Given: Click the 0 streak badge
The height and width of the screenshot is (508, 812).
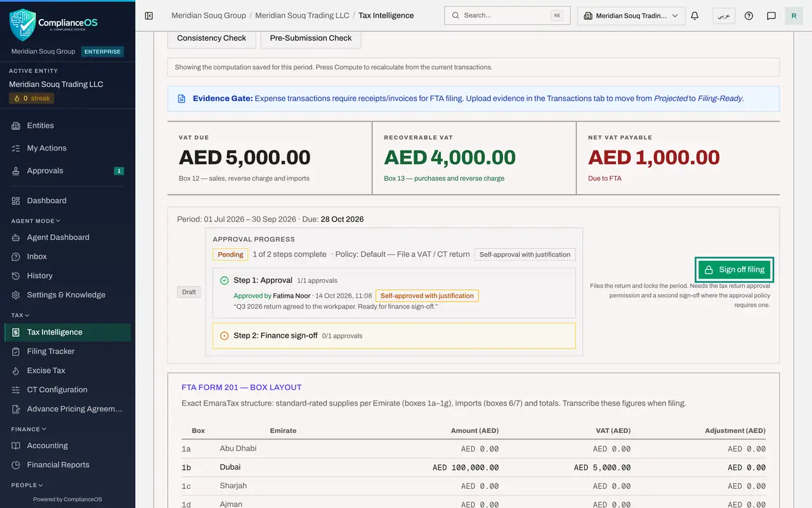Looking at the screenshot, I should coord(31,98).
